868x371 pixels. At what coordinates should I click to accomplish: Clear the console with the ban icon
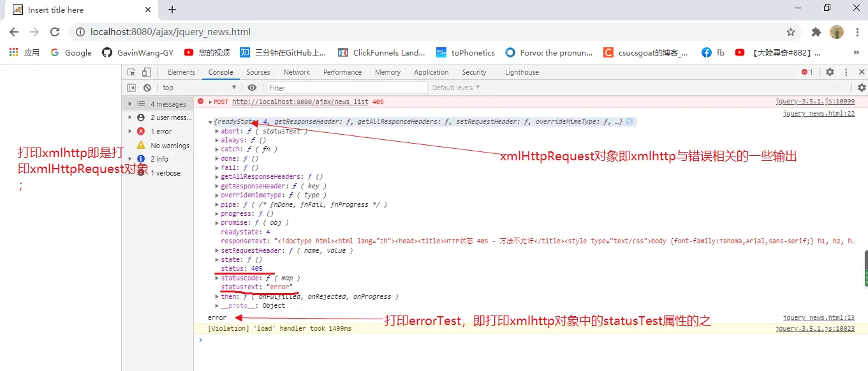coord(147,87)
